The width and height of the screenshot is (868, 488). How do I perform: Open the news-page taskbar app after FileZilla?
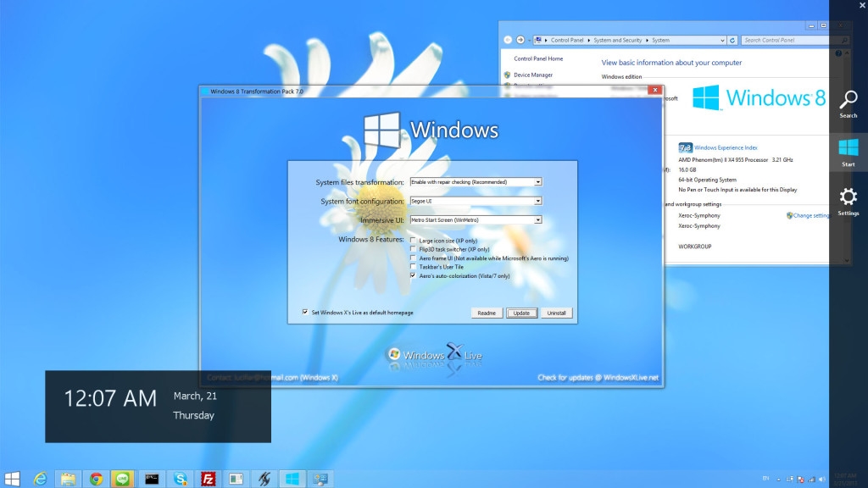[x=236, y=479]
